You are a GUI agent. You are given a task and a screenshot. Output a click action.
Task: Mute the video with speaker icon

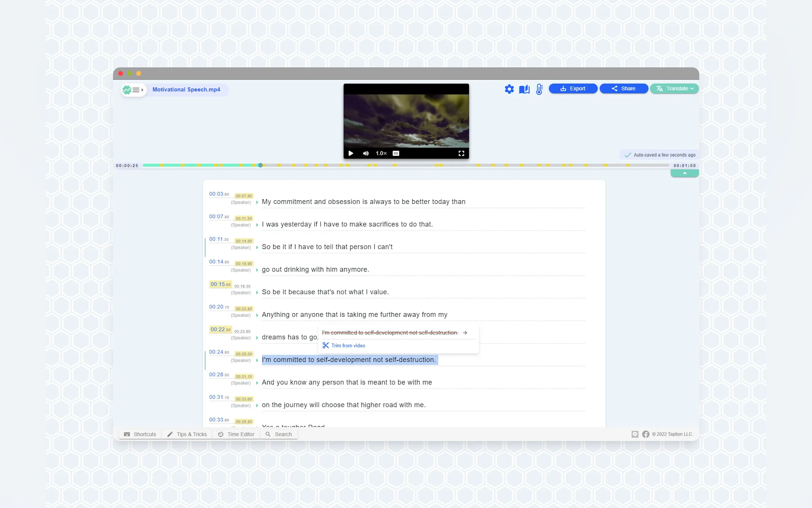pos(365,153)
